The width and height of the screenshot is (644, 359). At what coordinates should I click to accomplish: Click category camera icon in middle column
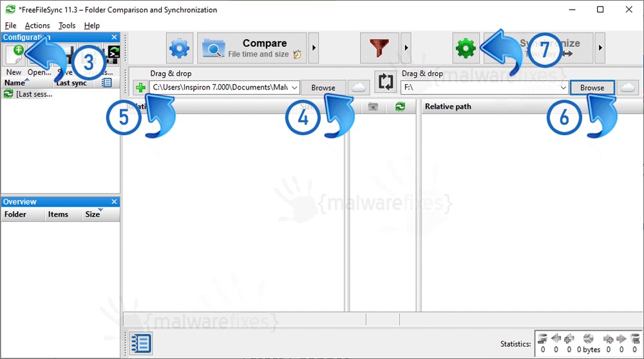[373, 107]
